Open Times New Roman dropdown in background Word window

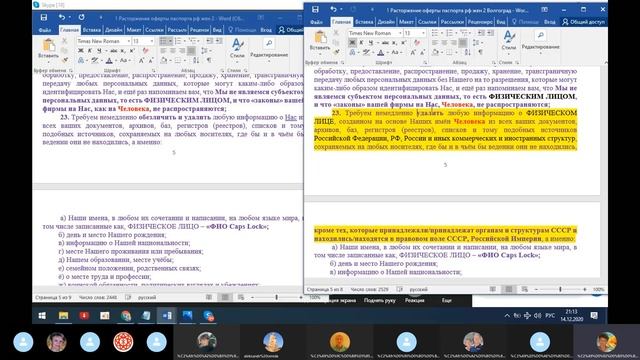click(x=129, y=41)
